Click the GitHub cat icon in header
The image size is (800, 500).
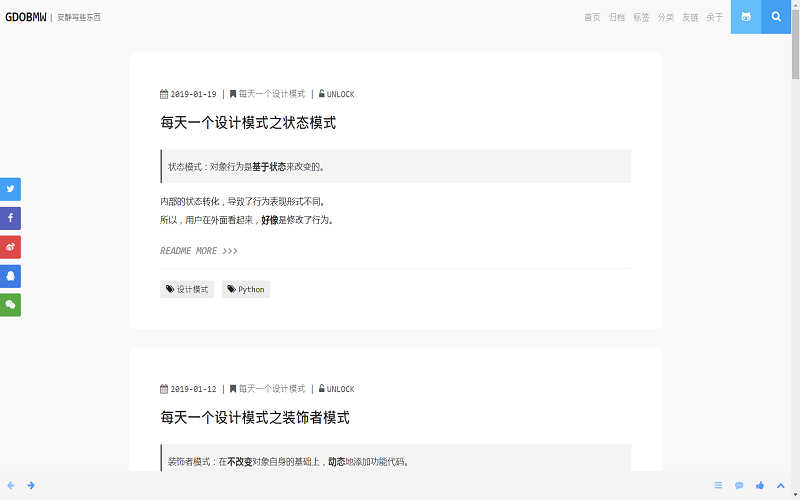coord(746,17)
